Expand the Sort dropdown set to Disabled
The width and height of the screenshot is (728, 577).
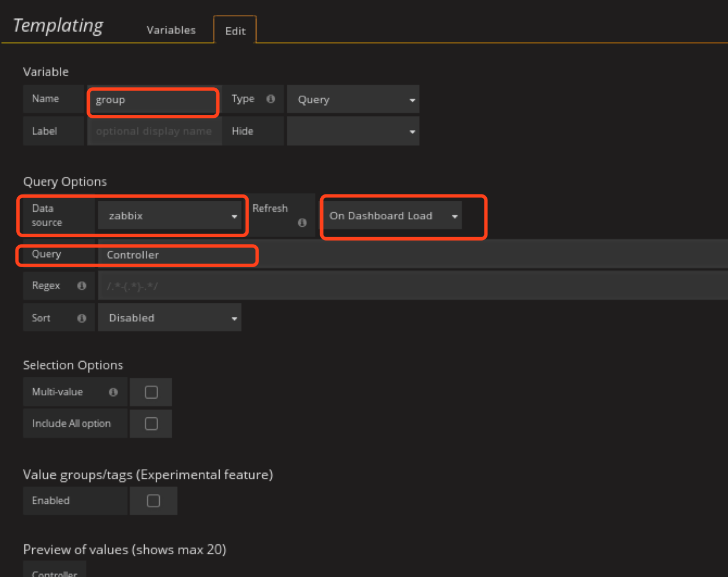pos(170,318)
